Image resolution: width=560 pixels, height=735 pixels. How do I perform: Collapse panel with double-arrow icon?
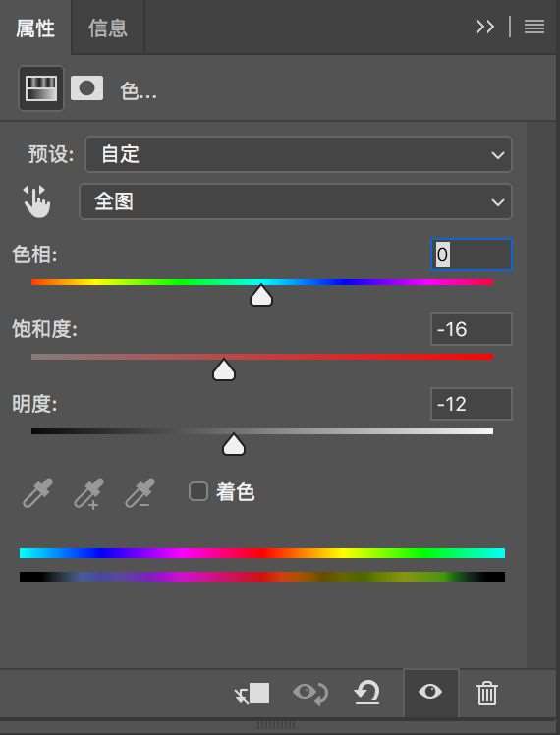[485, 27]
